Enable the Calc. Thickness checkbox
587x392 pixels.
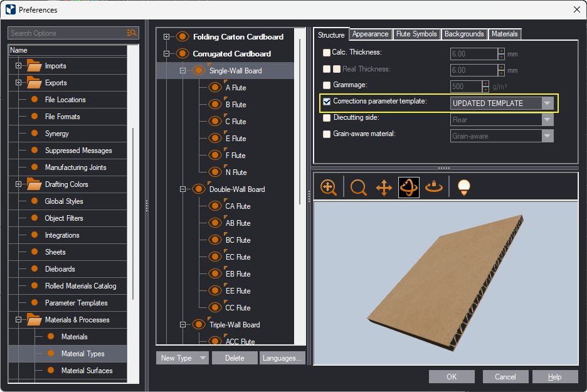pyautogui.click(x=326, y=53)
